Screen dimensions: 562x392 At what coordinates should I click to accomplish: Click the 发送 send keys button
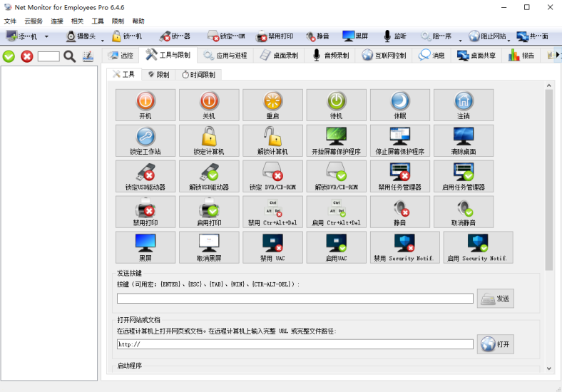pyautogui.click(x=496, y=299)
